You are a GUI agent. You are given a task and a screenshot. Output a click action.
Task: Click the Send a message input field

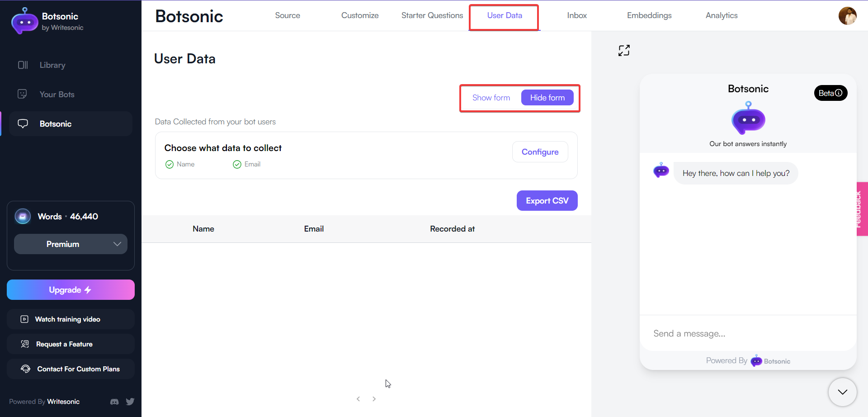(x=723, y=333)
